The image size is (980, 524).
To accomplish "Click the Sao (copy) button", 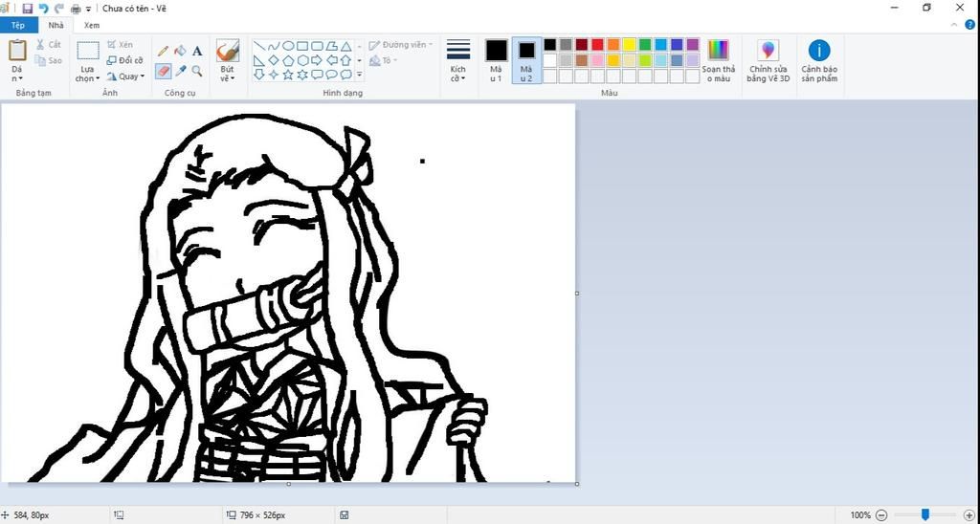I will [x=49, y=60].
